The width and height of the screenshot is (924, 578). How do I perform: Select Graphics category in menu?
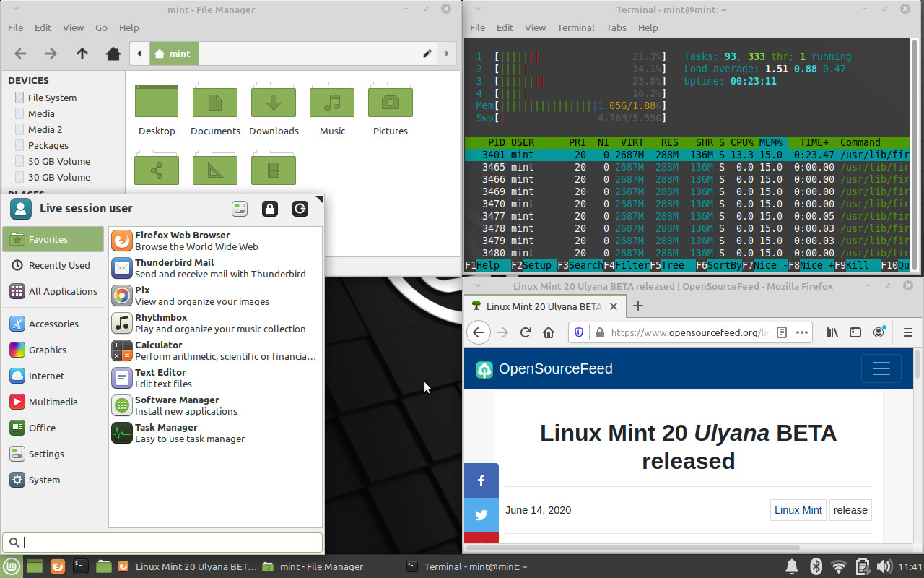53,350
